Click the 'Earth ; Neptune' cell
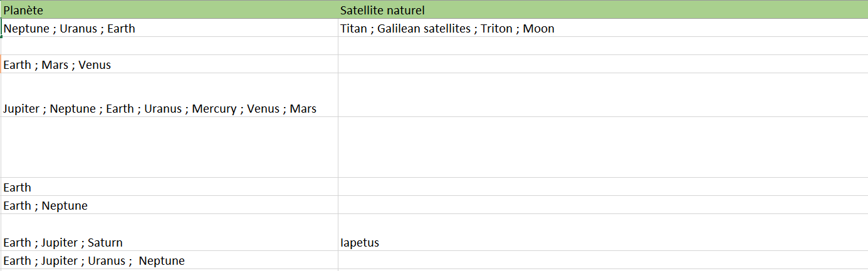Image resolution: width=868 pixels, height=271 pixels. coord(169,205)
